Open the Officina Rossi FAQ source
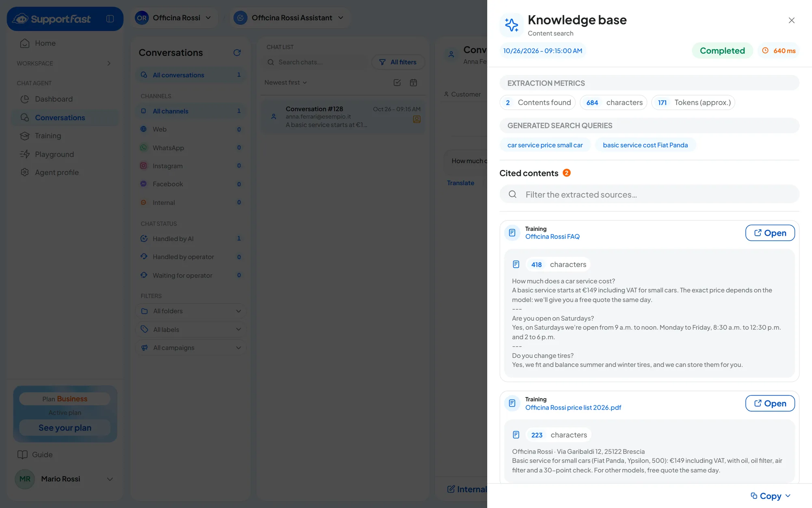 (770, 233)
